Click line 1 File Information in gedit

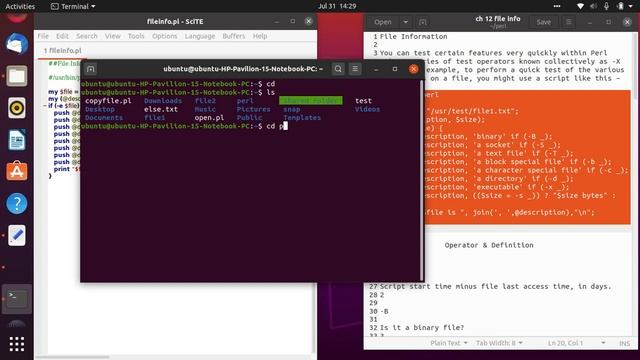413,36
